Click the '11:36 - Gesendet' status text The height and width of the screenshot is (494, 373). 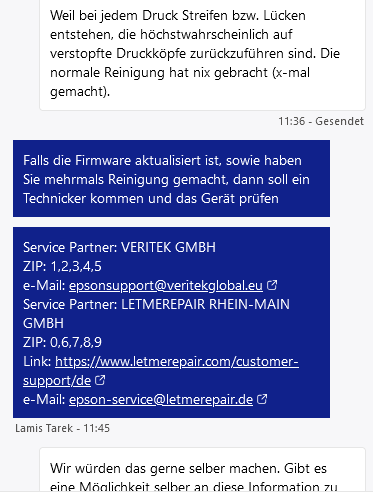[x=321, y=121]
